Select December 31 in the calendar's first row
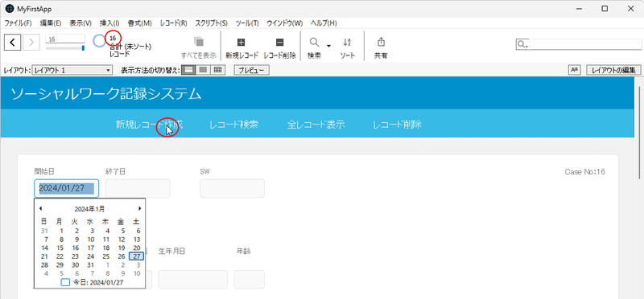 pos(45,231)
